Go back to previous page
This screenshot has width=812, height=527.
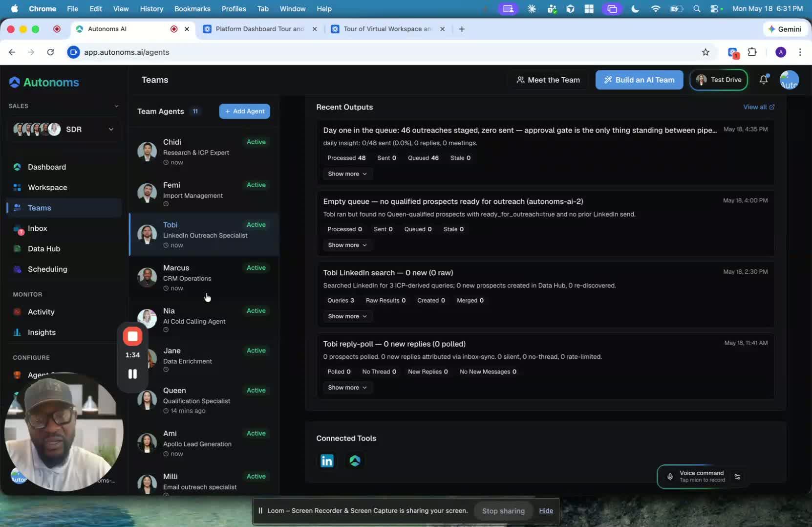pyautogui.click(x=12, y=52)
